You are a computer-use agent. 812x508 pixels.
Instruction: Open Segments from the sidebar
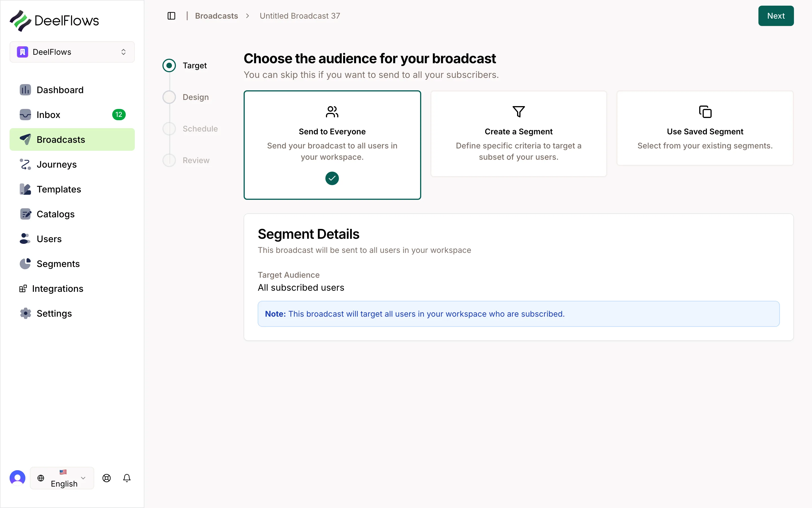point(72,264)
